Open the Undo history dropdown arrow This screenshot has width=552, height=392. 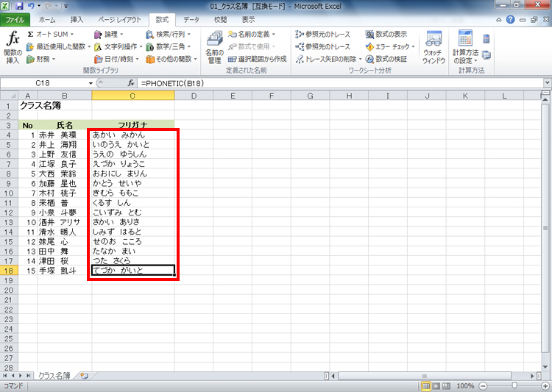click(x=39, y=6)
